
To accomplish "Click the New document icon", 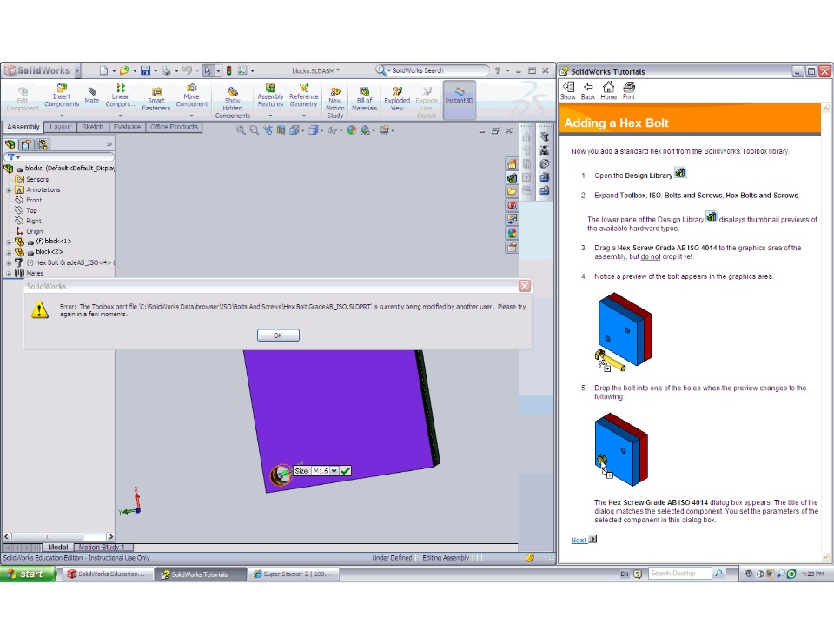I will coord(103,70).
